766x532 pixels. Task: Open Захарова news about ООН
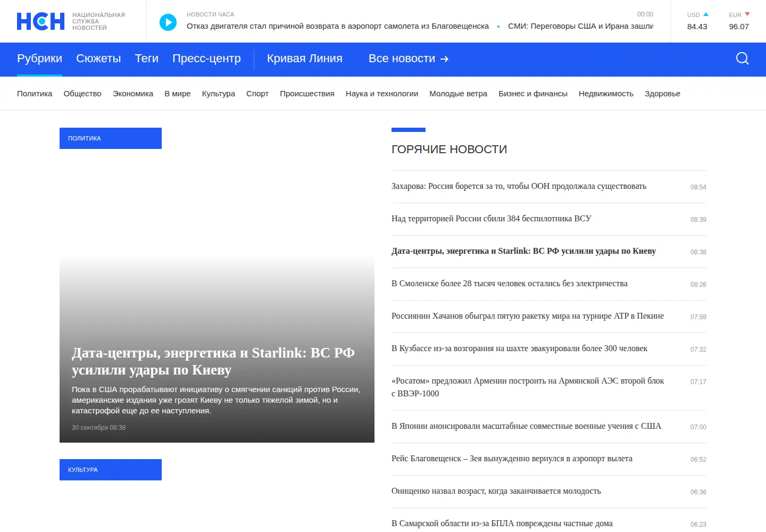pyautogui.click(x=519, y=186)
